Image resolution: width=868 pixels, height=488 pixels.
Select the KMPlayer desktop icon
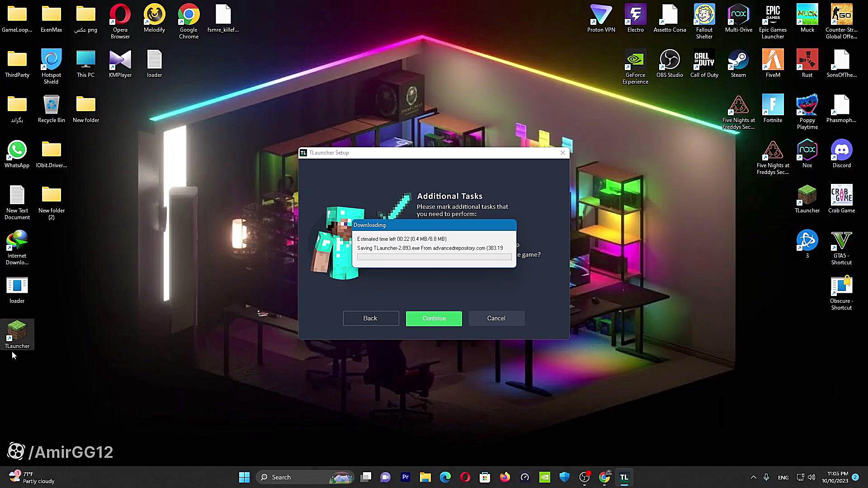click(x=120, y=63)
